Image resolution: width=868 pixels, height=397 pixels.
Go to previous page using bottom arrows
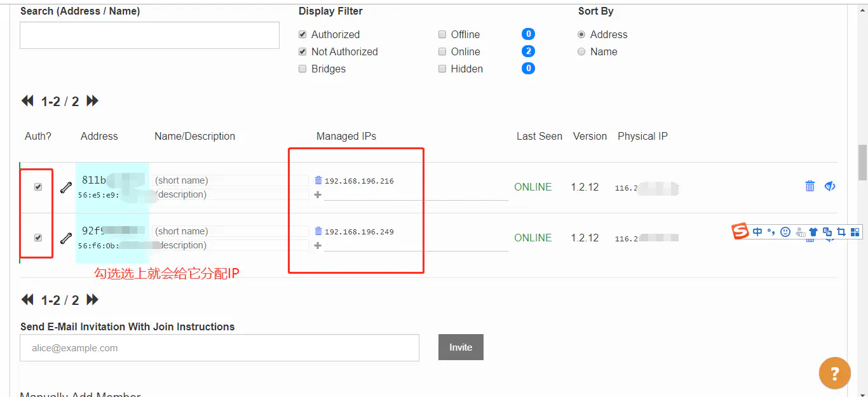[27, 300]
